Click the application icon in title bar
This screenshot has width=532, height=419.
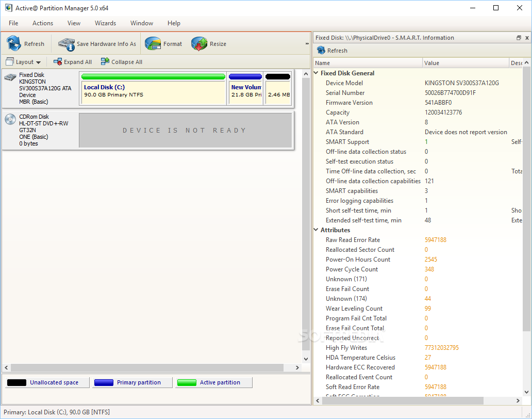[8, 8]
